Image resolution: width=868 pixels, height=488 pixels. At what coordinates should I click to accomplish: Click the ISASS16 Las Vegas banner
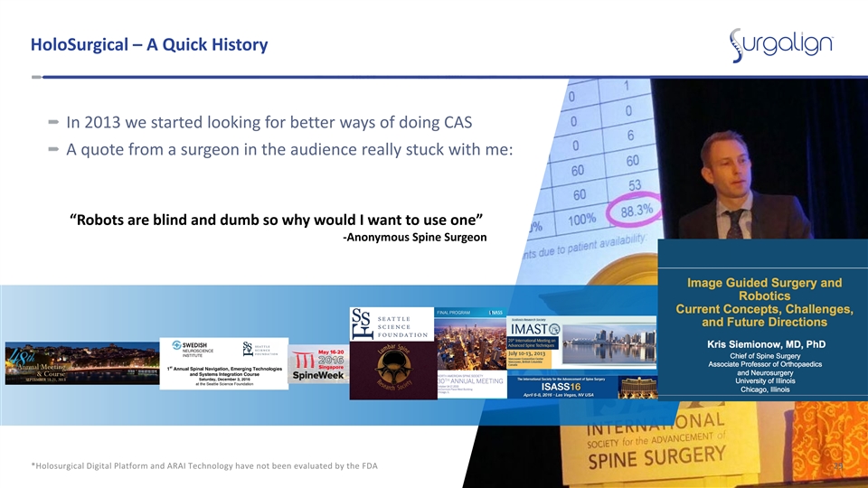[581, 387]
